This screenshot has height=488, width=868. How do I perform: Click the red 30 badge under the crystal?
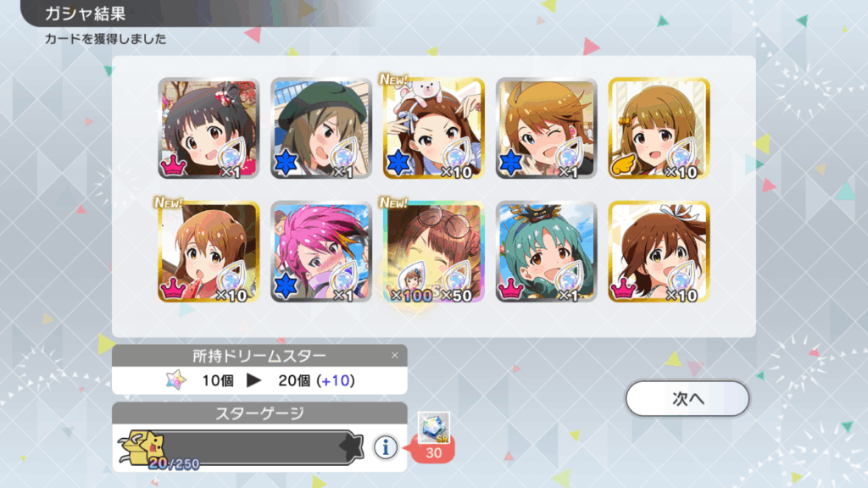433,452
